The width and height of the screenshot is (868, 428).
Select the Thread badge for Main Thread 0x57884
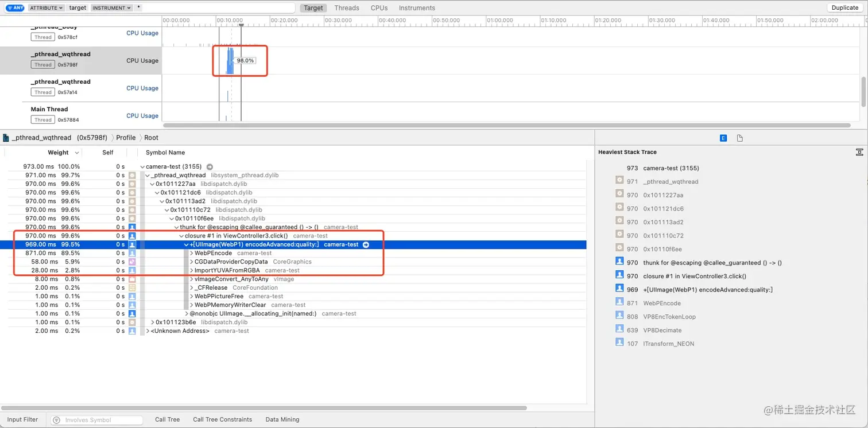click(x=43, y=120)
